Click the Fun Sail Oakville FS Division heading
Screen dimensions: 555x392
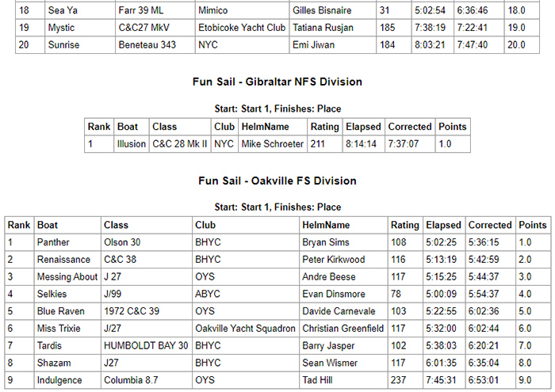(x=277, y=181)
